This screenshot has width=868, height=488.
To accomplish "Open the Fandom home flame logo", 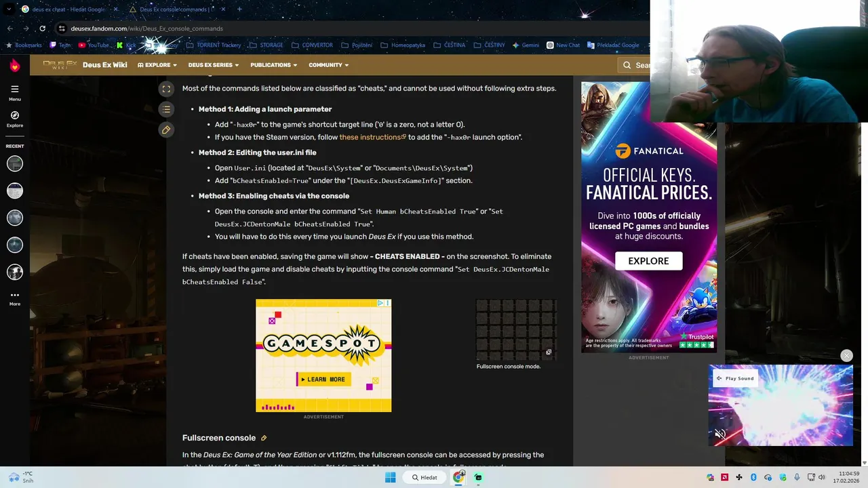I will [15, 65].
